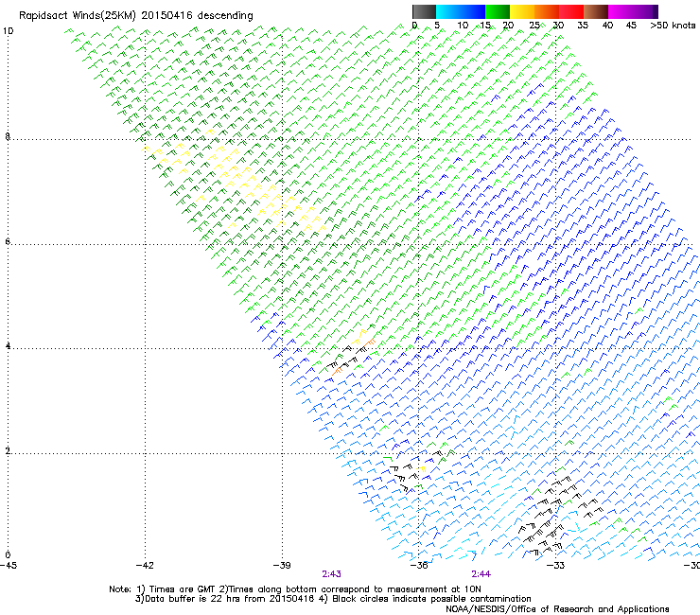Image resolution: width=700 pixels, height=615 pixels.
Task: Click the title 'Rapidsact Winds(25KM) 20150416 descending'
Action: 135,16
